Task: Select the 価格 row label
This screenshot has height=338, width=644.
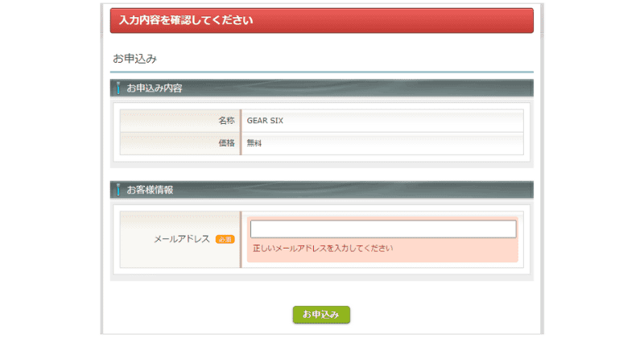Action: point(225,143)
